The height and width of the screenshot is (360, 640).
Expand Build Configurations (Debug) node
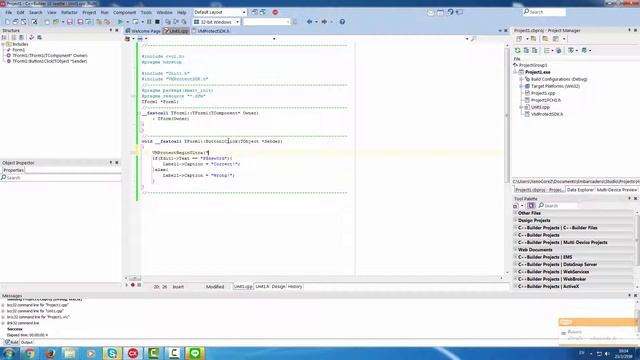point(521,79)
